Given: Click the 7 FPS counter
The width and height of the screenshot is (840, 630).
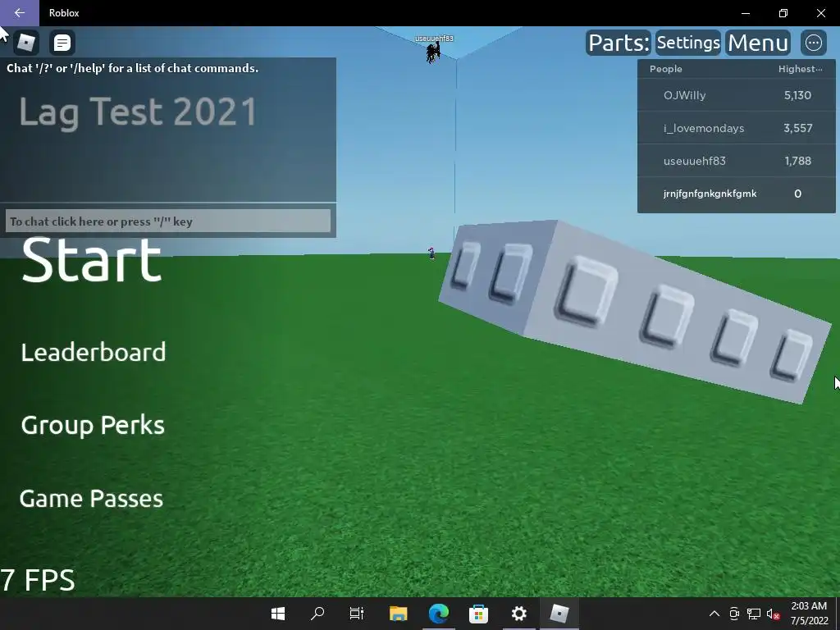Looking at the screenshot, I should click(38, 580).
